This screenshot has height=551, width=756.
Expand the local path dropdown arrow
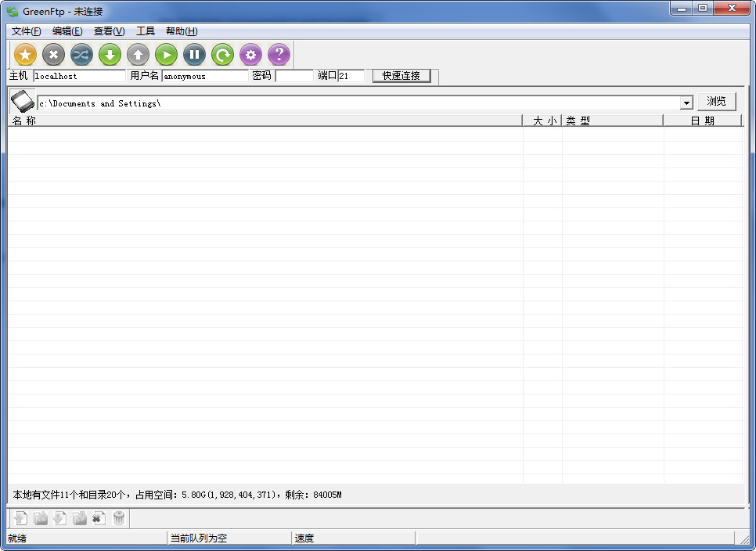coord(686,103)
